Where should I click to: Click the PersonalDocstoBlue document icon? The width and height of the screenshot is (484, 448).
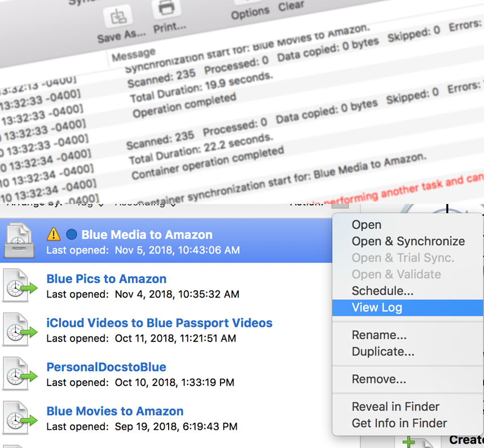point(20,374)
